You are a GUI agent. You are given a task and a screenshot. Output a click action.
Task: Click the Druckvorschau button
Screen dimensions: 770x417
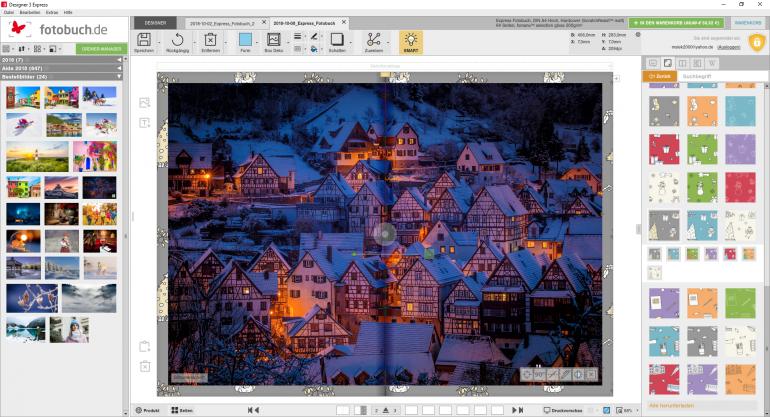[x=563, y=410]
